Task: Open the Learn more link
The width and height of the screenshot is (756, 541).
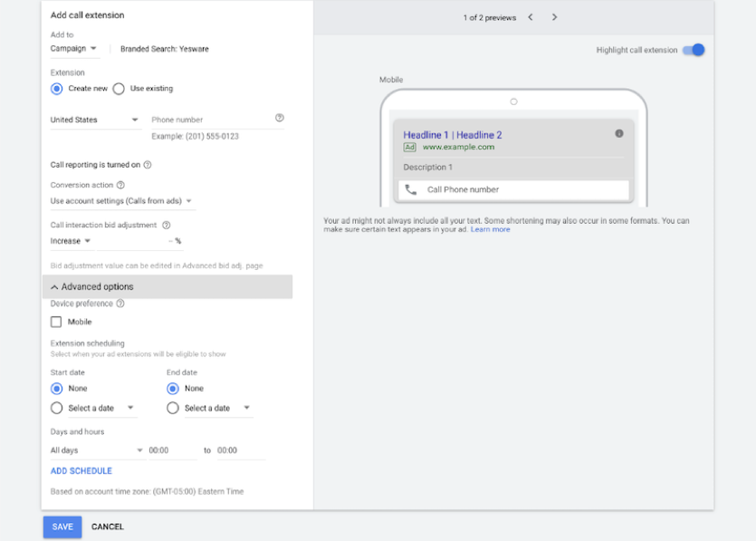Action: click(x=491, y=229)
